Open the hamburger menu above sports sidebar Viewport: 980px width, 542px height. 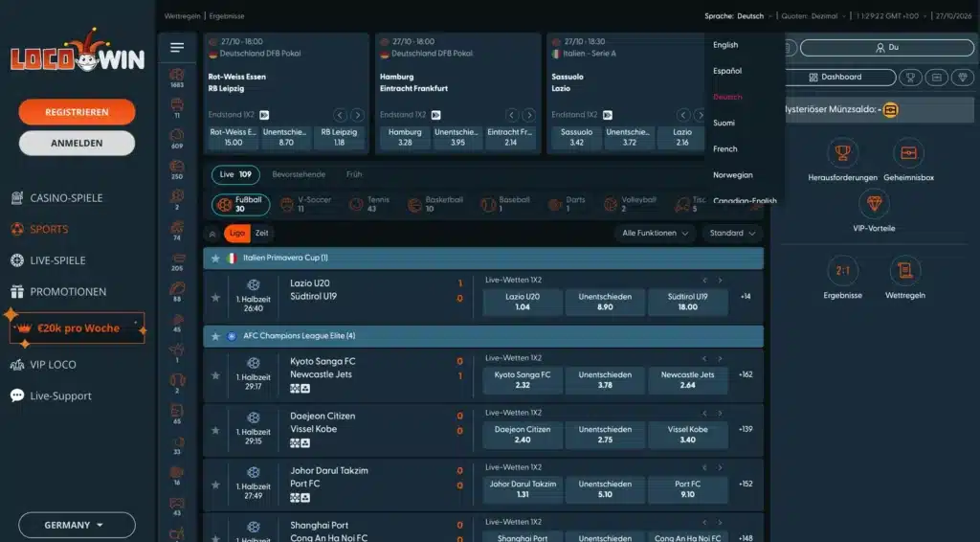tap(177, 48)
